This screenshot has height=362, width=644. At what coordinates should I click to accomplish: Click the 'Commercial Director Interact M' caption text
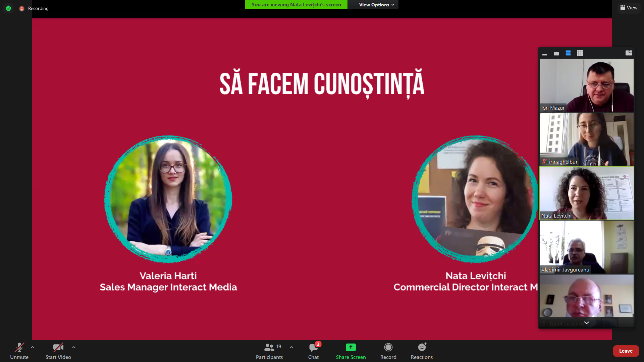[466, 287]
